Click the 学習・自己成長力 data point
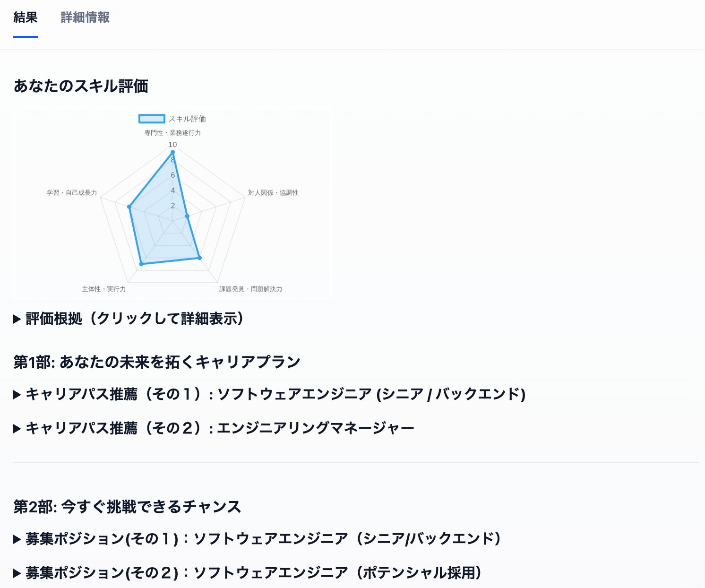The image size is (705, 588). [x=129, y=207]
